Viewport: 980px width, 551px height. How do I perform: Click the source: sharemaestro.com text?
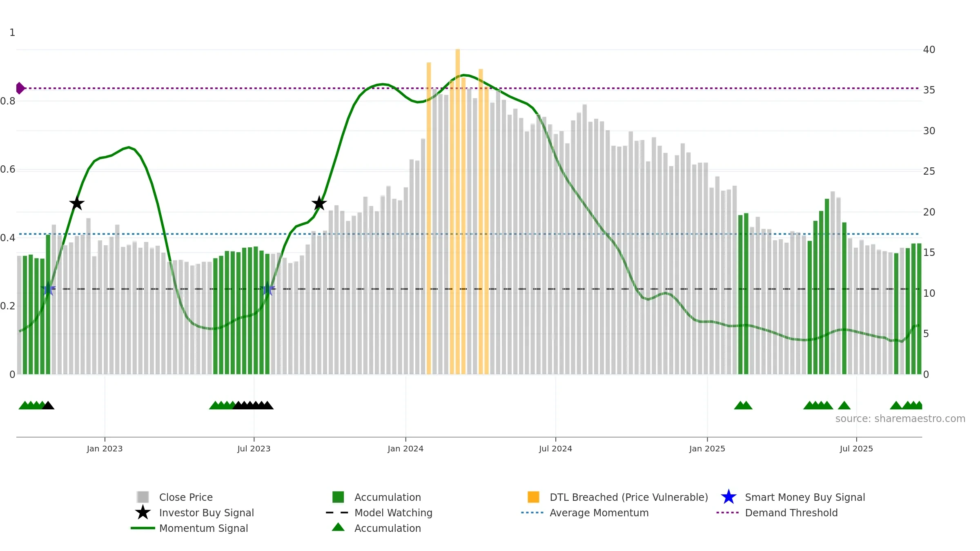(900, 419)
